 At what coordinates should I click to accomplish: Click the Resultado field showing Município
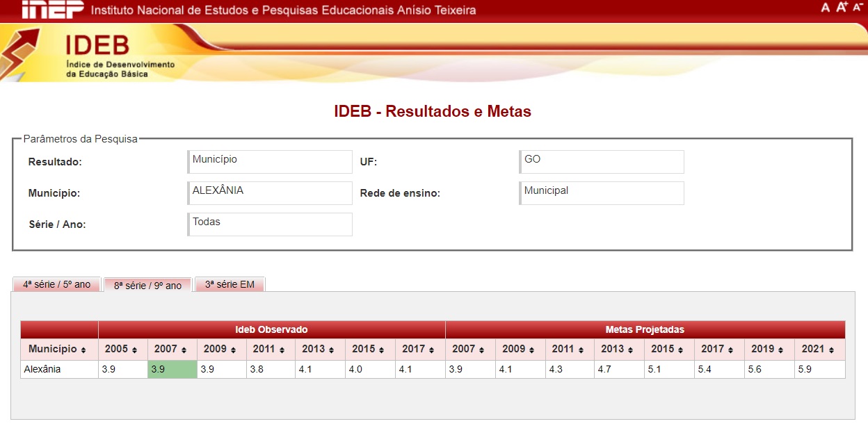tap(270, 162)
